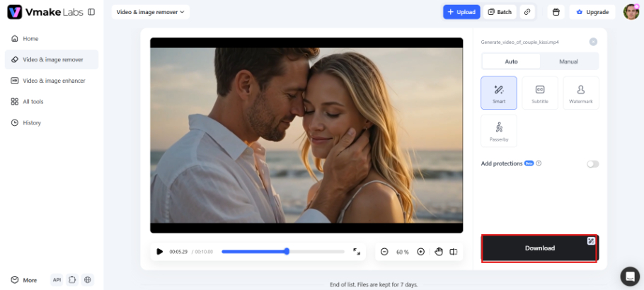Click the icon in the Download button's corner
Screen dimensions: 644x290
pyautogui.click(x=591, y=241)
